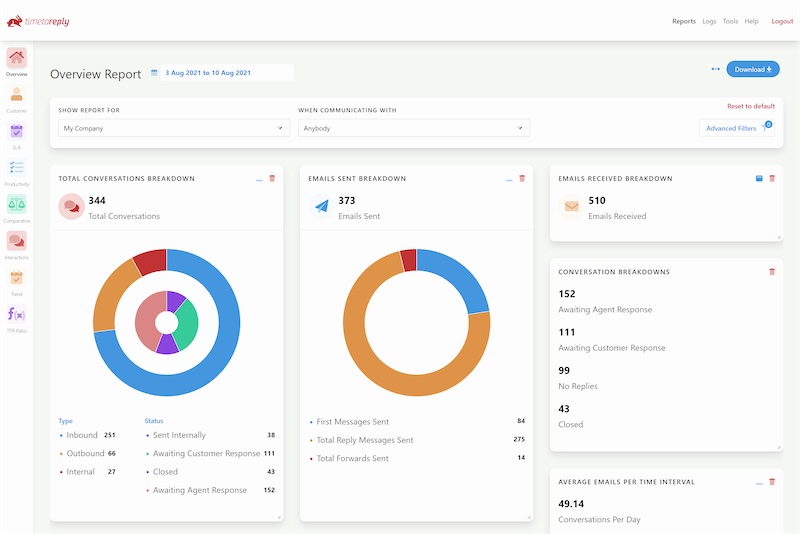Open the Interactions chat sidebar icon

coord(16,241)
